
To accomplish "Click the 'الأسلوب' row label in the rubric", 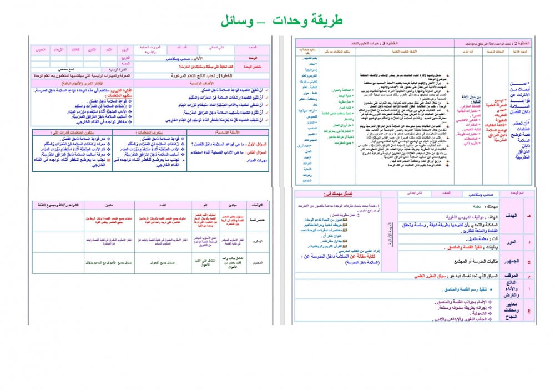I will pyautogui.click(x=258, y=242).
